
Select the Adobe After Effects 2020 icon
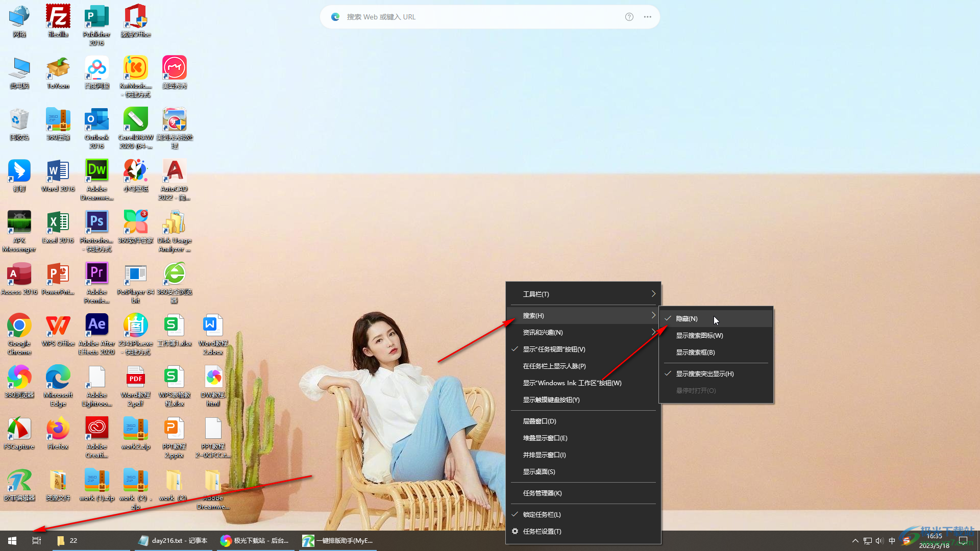96,334
